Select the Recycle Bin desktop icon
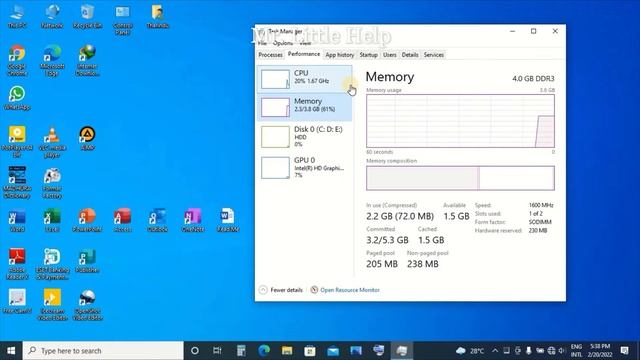Viewport: 640px width, 360px height. tap(87, 17)
